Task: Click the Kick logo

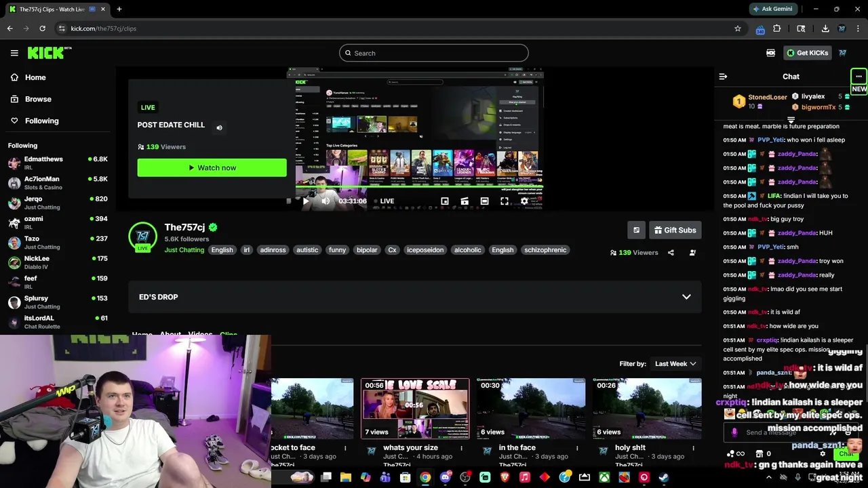Action: click(x=49, y=53)
